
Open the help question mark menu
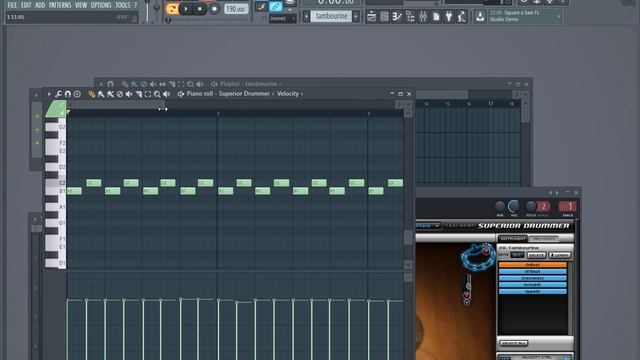tap(136, 5)
